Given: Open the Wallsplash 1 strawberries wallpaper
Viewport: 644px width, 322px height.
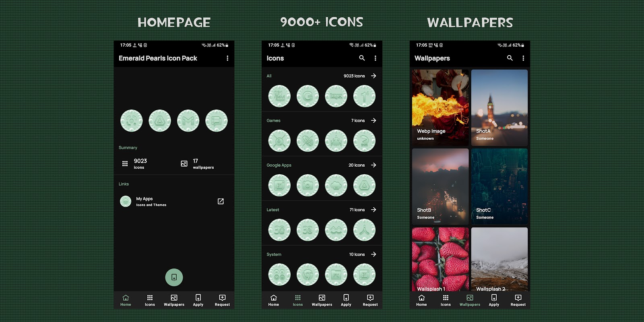Looking at the screenshot, I should pos(440,259).
